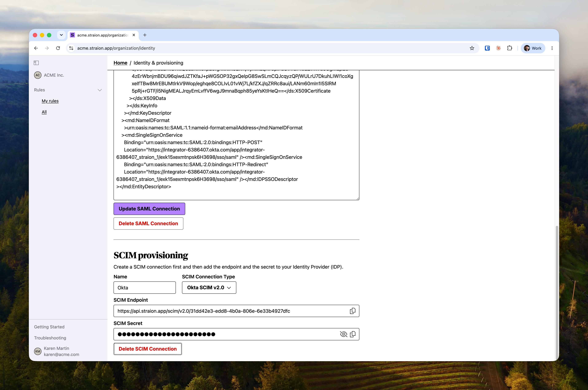Click the nameid-format:emailAddress line

[213, 128]
